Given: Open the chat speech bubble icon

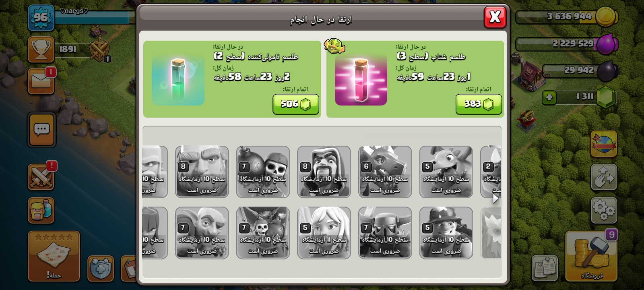Looking at the screenshot, I should point(41,130).
